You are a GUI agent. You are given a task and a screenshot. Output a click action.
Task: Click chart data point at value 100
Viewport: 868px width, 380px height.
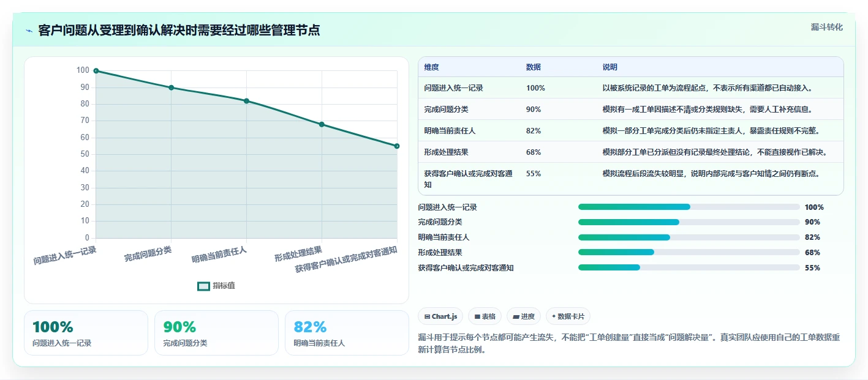(x=96, y=71)
